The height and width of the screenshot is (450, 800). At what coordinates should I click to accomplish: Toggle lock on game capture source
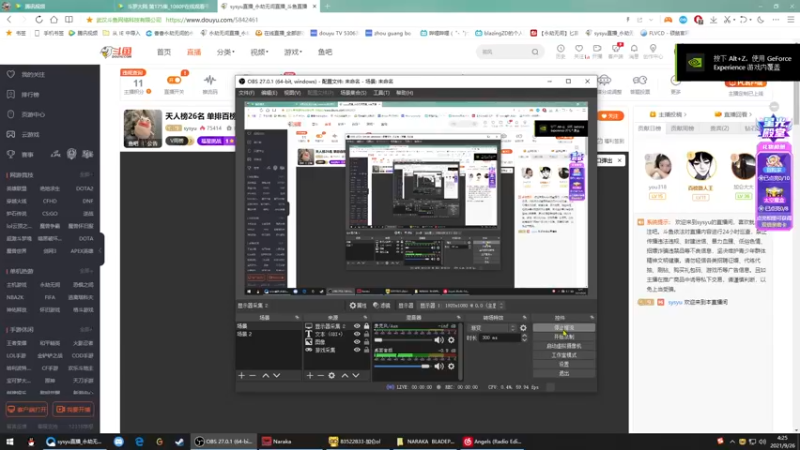(366, 350)
